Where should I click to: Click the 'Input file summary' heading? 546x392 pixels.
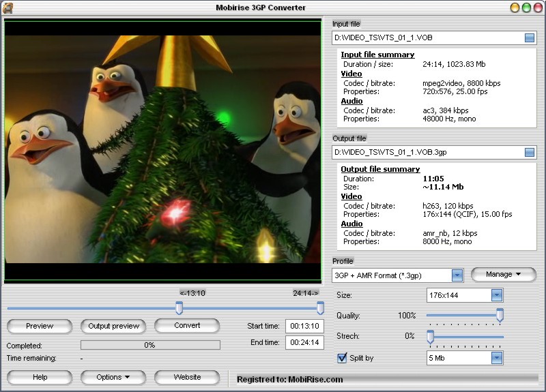pos(377,55)
